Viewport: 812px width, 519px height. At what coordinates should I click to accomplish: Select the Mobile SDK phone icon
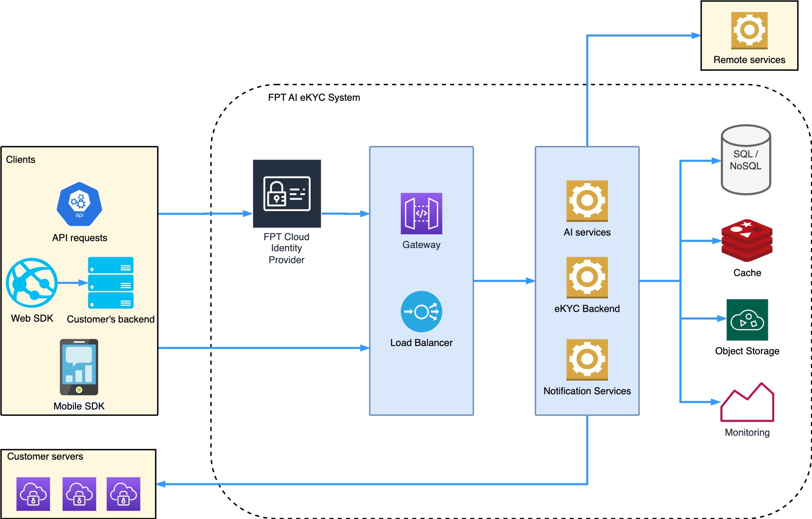point(79,367)
